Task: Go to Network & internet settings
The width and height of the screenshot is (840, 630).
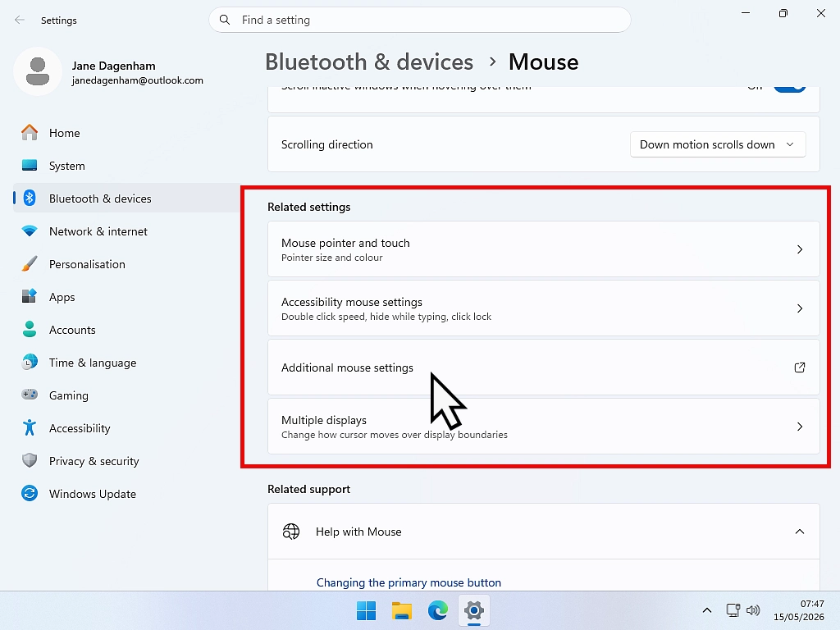Action: 126,231
